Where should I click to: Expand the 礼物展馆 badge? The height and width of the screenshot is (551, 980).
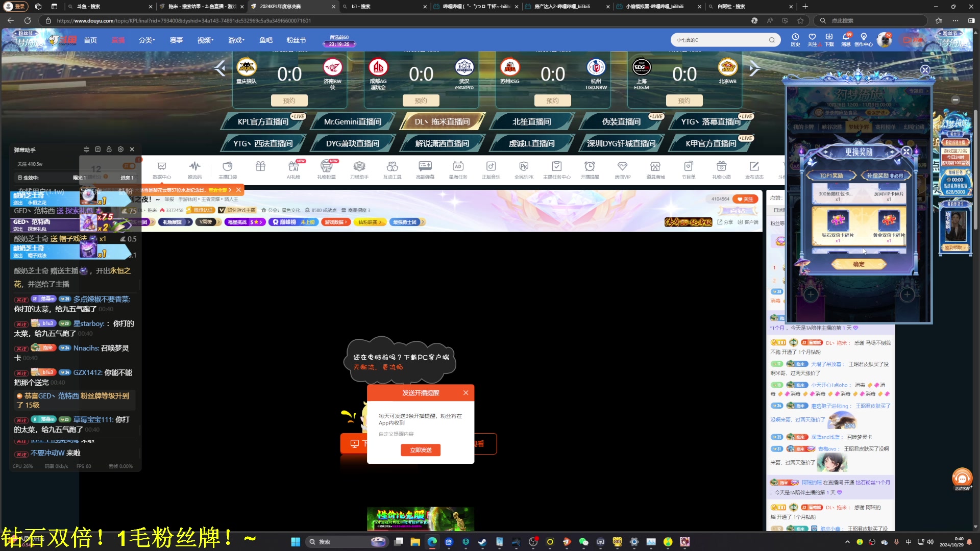[x=176, y=222]
